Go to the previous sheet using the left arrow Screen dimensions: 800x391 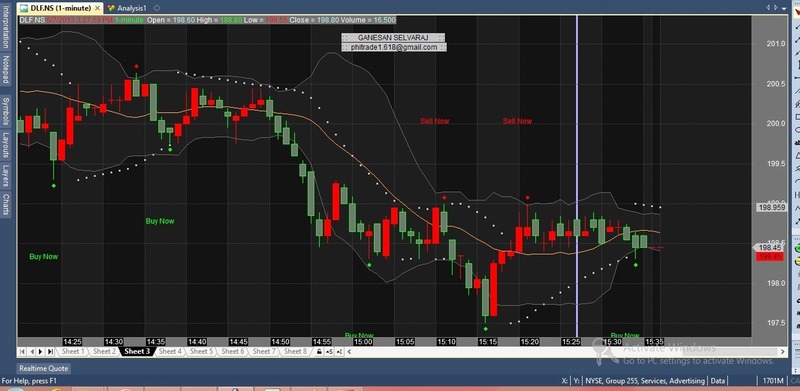(32, 352)
